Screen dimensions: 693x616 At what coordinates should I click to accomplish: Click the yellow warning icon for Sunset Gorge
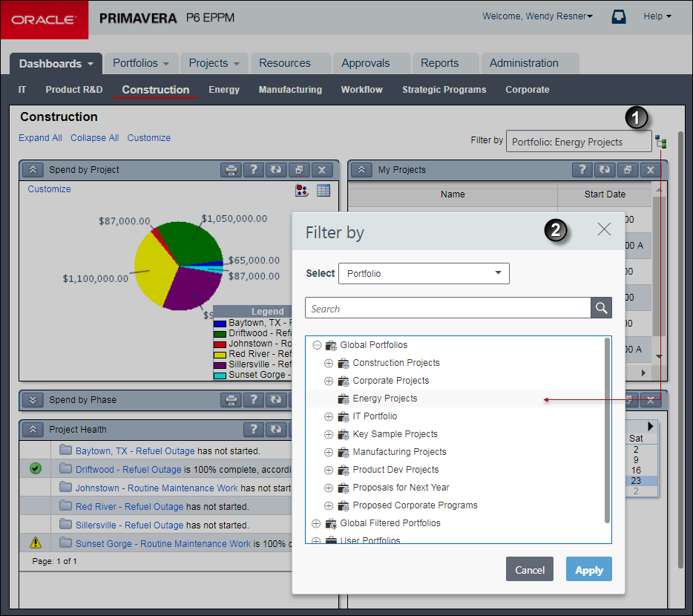pyautogui.click(x=36, y=543)
